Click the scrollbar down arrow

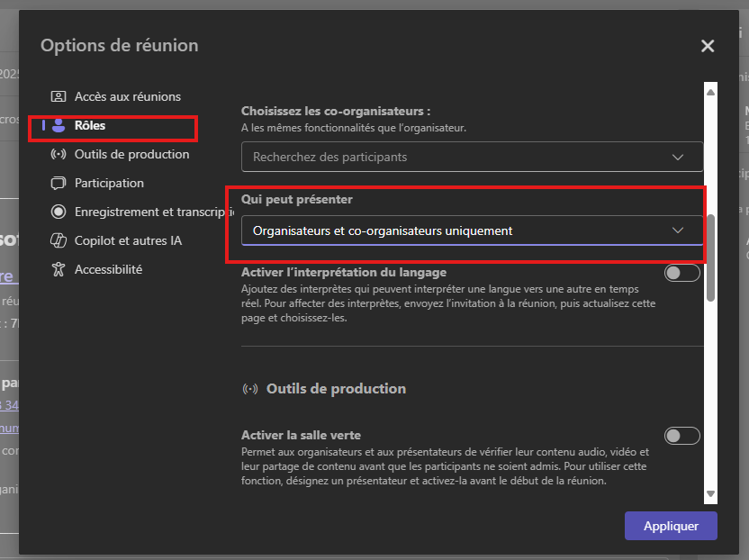[710, 493]
